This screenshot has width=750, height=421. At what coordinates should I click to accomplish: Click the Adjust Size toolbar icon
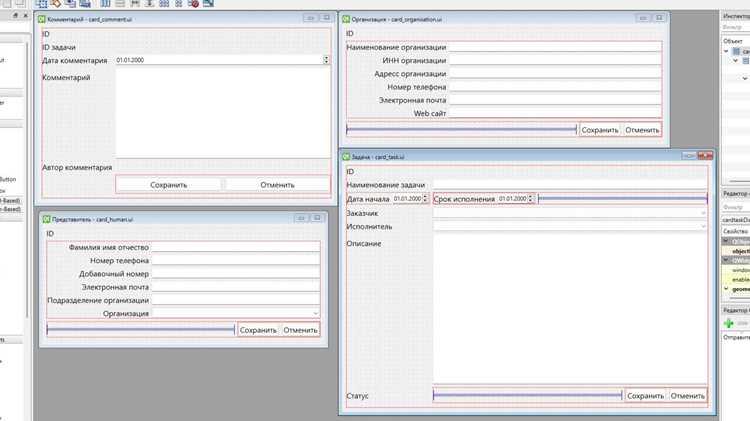(208, 3)
